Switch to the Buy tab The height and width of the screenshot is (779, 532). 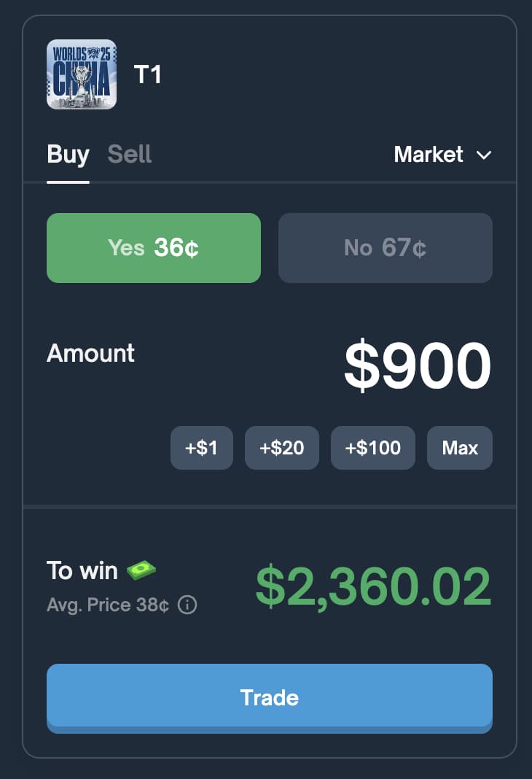point(68,155)
